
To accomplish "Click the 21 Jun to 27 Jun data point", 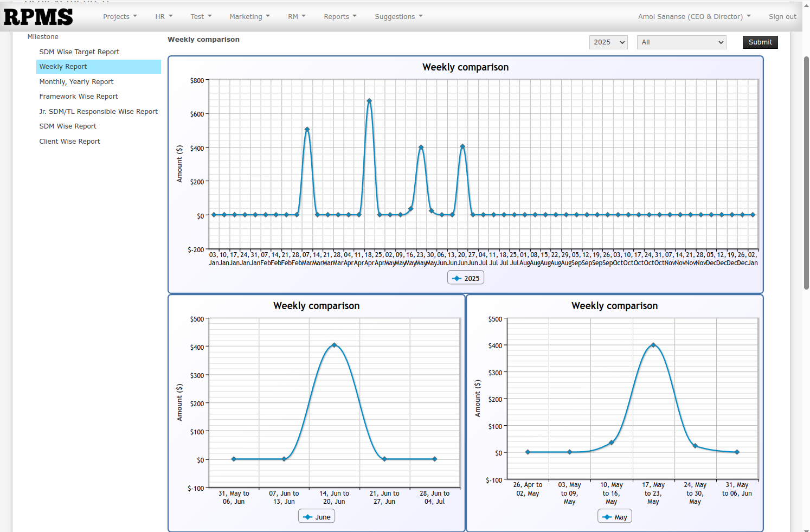I will tap(384, 459).
